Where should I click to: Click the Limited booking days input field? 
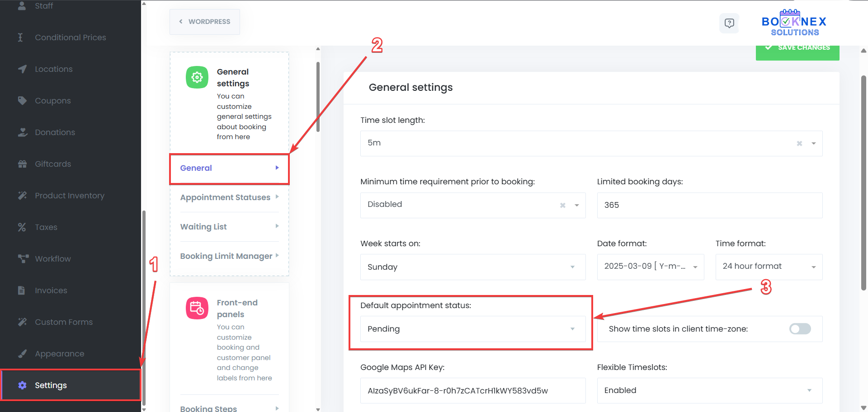(709, 205)
